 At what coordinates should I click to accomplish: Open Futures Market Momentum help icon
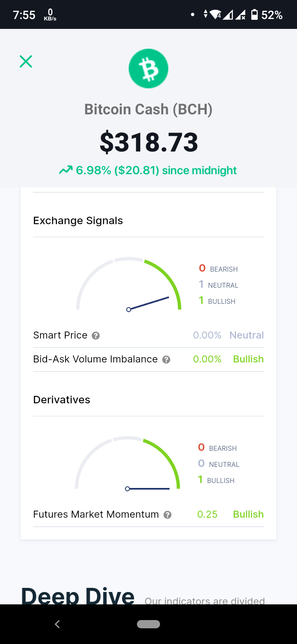click(x=167, y=515)
